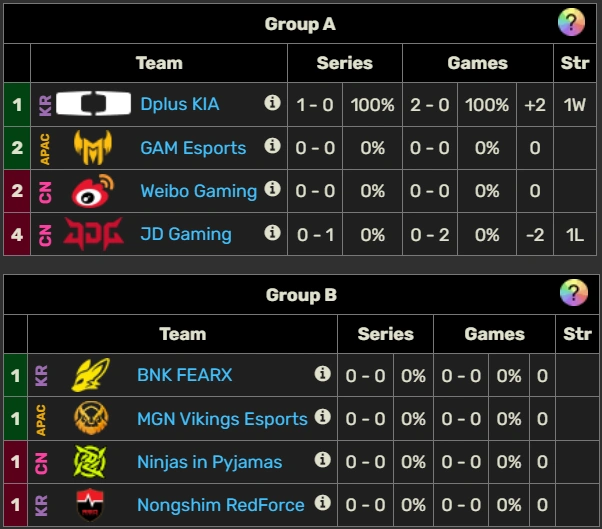
Task: Open the JD Gaming team link
Action: click(x=186, y=234)
